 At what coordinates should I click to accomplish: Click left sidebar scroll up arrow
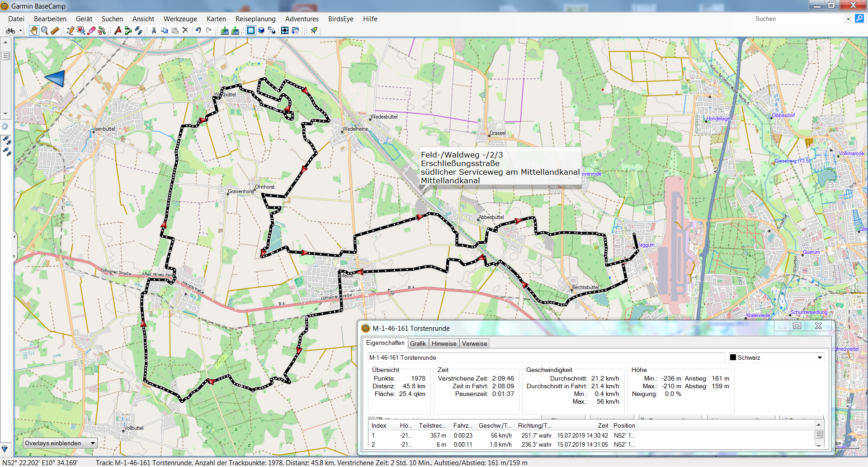tap(5, 42)
